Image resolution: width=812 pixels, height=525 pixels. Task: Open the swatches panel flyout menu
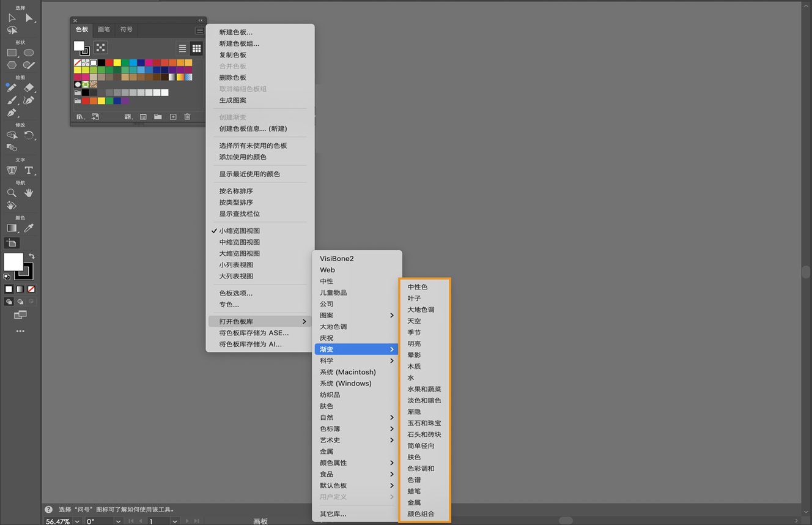click(x=199, y=31)
